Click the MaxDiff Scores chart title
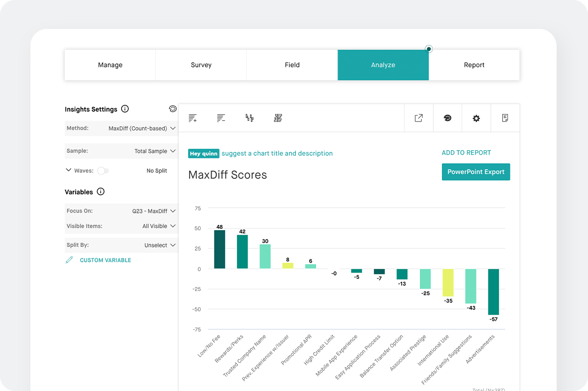588x391 pixels. click(x=228, y=175)
